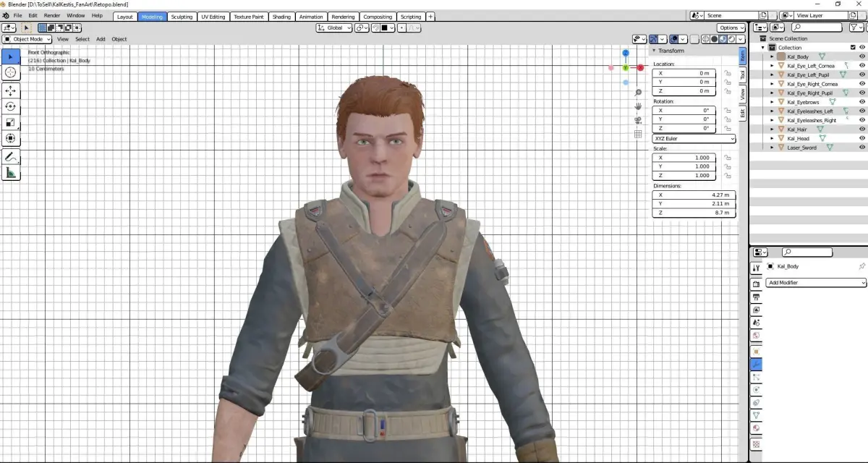Image resolution: width=868 pixels, height=463 pixels.
Task: Open the Object Data mesh properties tab
Action: (x=756, y=416)
